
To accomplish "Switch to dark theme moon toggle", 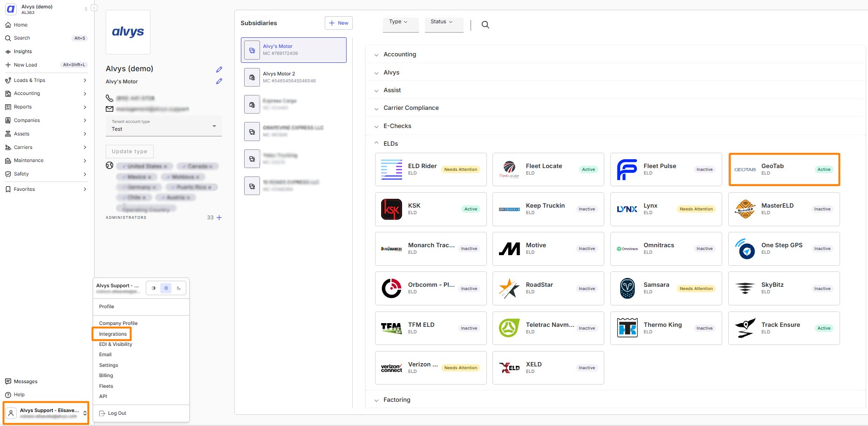I will [x=179, y=288].
